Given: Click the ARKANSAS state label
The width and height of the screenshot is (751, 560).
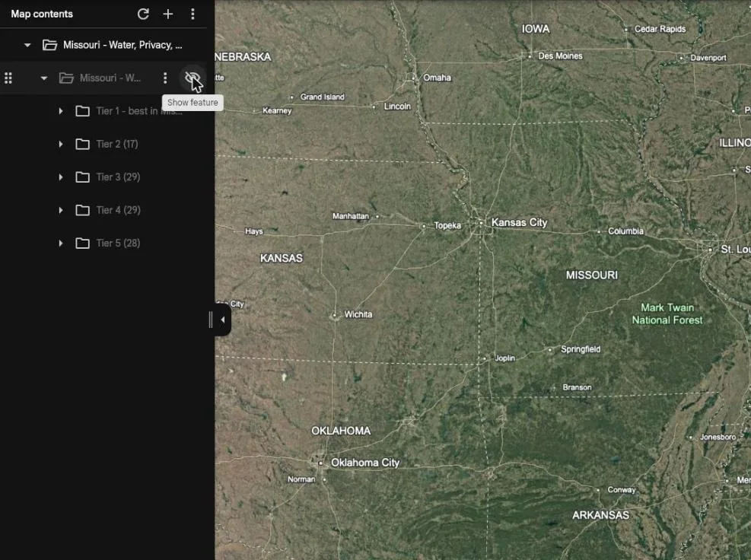Looking at the screenshot, I should pos(600,515).
